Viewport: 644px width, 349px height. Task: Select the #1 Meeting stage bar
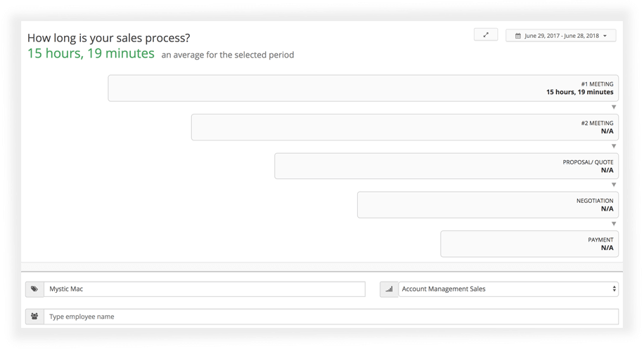point(363,88)
